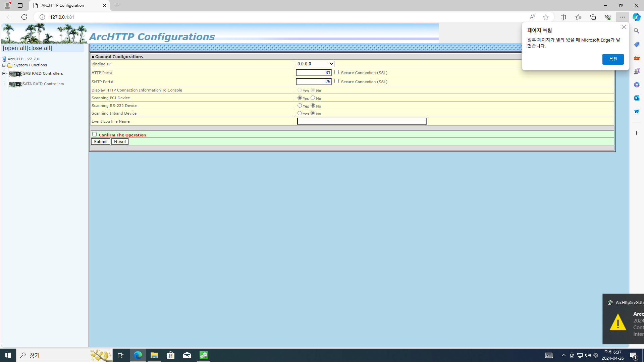Expand the SAS RAID Controllers tree node
Viewport: 644px width, 362px height.
[x=4, y=73]
